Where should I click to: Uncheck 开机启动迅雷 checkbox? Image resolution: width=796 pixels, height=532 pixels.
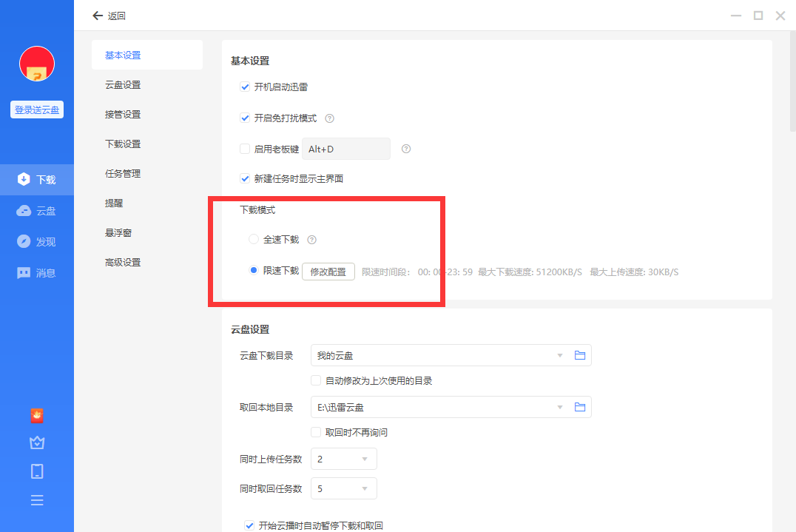pyautogui.click(x=245, y=87)
